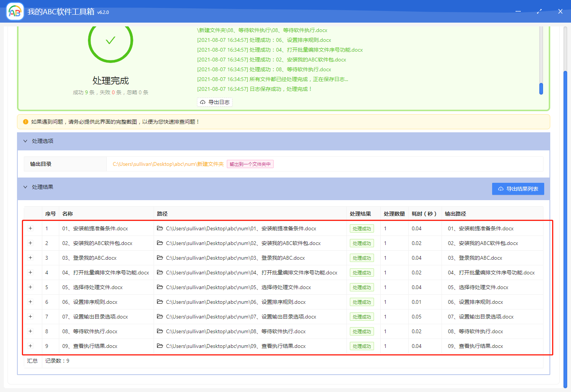Open folder icon beside 01、安装前提准备条件.docx path
571x392 pixels.
click(160, 228)
